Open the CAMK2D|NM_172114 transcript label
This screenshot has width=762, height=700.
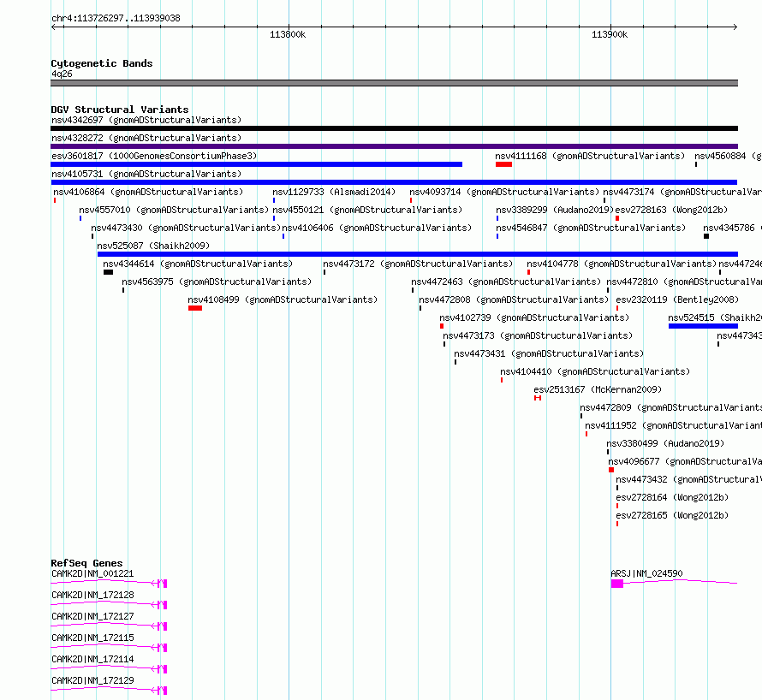pos(92,659)
